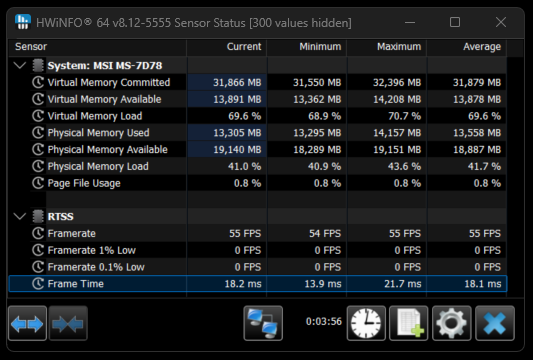533x360 pixels.
Task: Collapse the System: MSI MS-7D78 group chevron
Action: [20, 65]
